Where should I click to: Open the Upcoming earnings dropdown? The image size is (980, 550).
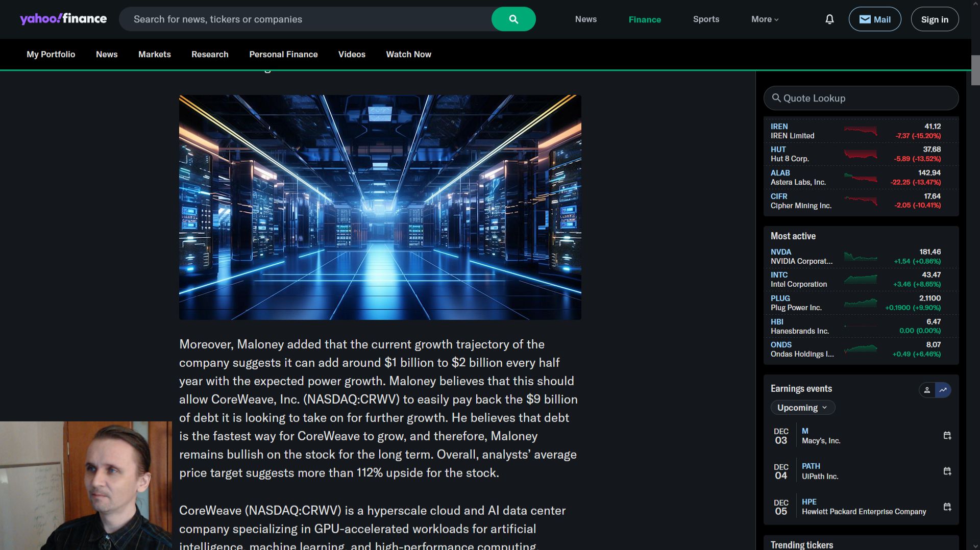click(802, 408)
